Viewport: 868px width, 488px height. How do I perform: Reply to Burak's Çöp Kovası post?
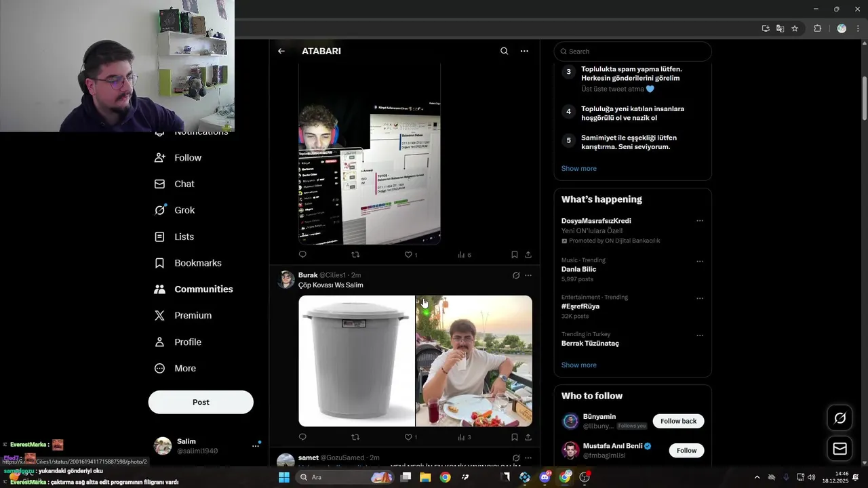click(x=302, y=437)
